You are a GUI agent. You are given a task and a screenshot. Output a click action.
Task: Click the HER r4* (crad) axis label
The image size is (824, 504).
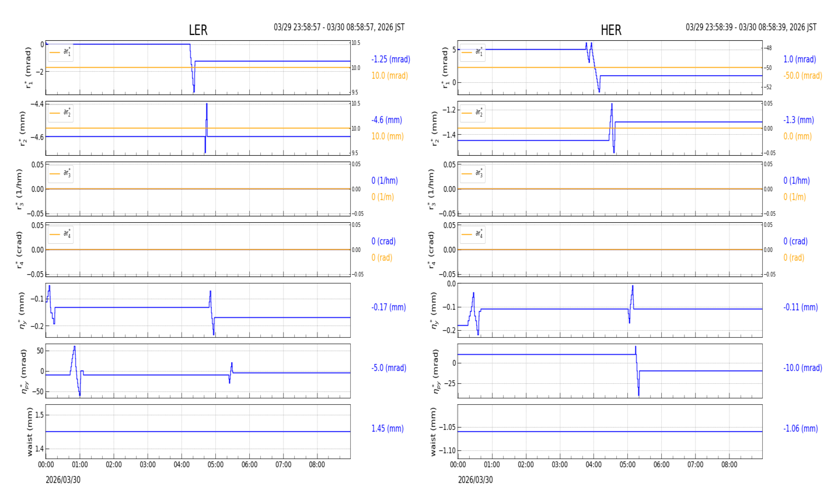click(431, 250)
